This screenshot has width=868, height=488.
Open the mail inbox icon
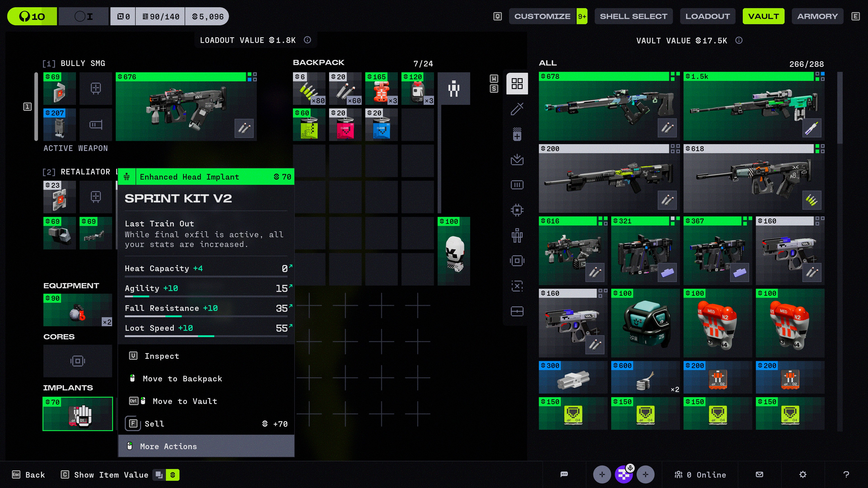pyautogui.click(x=759, y=474)
